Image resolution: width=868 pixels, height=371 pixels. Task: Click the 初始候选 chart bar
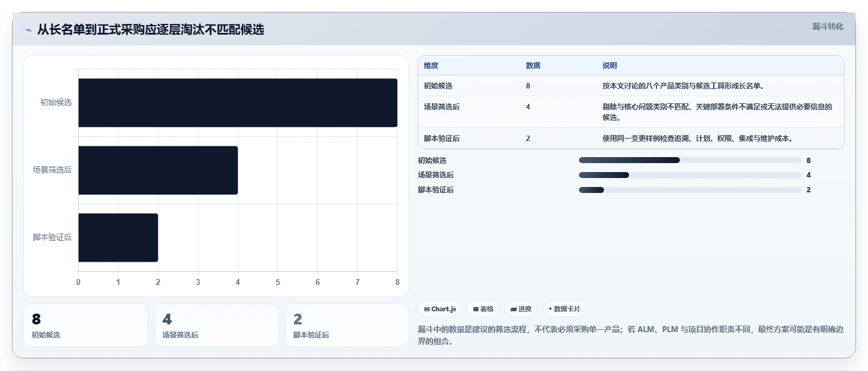point(238,103)
